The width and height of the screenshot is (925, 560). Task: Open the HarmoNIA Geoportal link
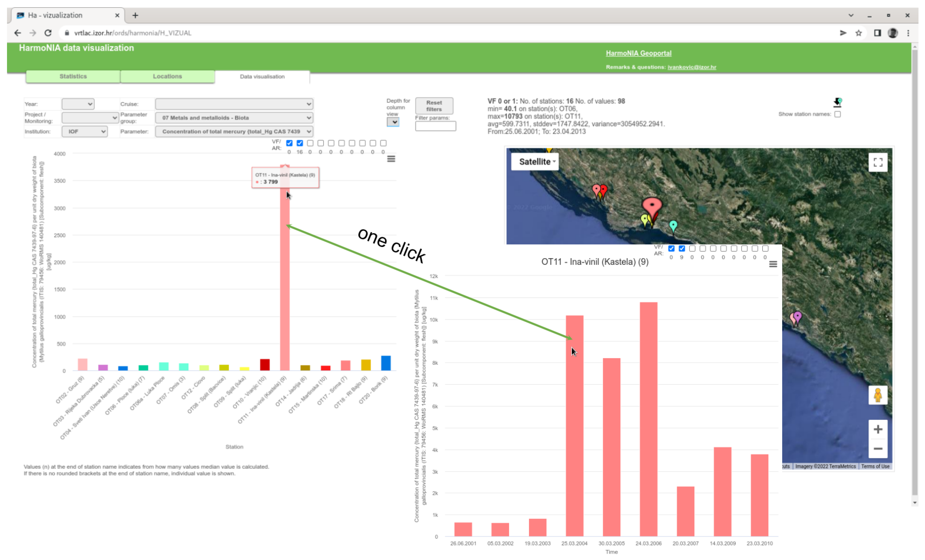click(x=638, y=53)
